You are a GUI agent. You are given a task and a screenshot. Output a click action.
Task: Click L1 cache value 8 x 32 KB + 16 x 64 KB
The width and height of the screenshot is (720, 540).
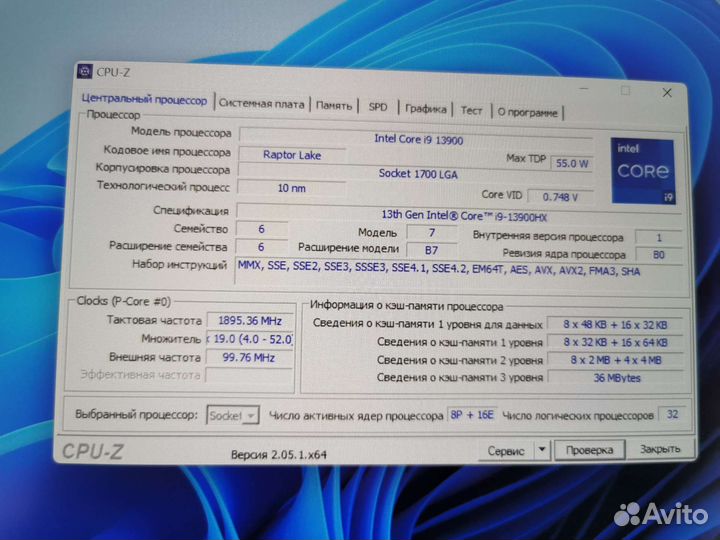(615, 343)
